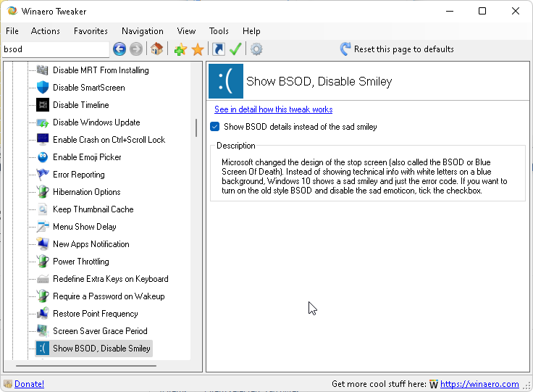
Task: Click the Redefine Extra Keys keyboard icon
Action: click(43, 279)
